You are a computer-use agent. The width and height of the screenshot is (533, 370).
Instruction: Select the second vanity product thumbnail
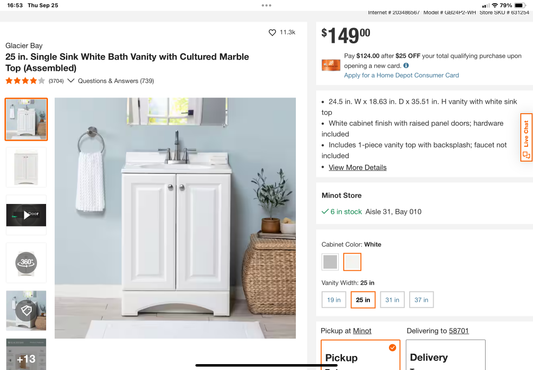click(x=26, y=167)
